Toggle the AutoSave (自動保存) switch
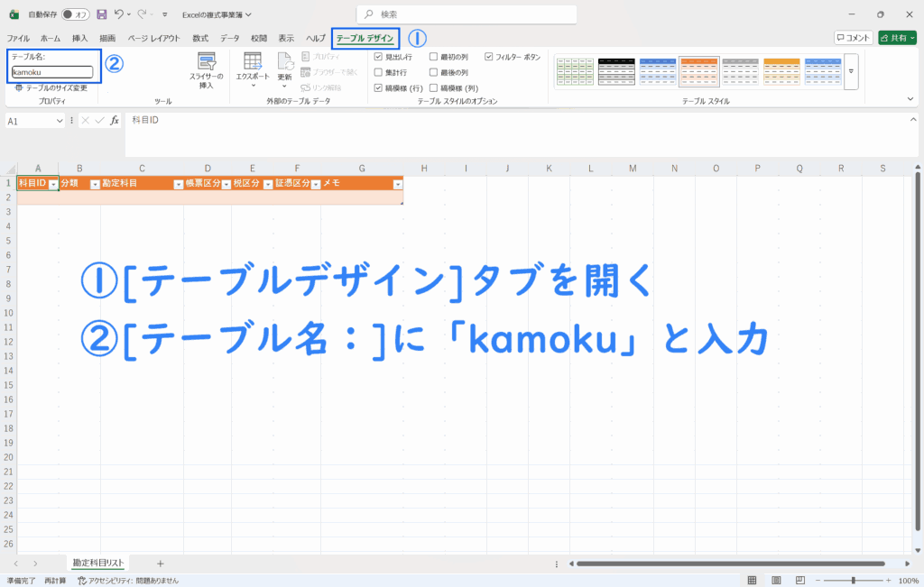The image size is (924, 587). [x=74, y=14]
